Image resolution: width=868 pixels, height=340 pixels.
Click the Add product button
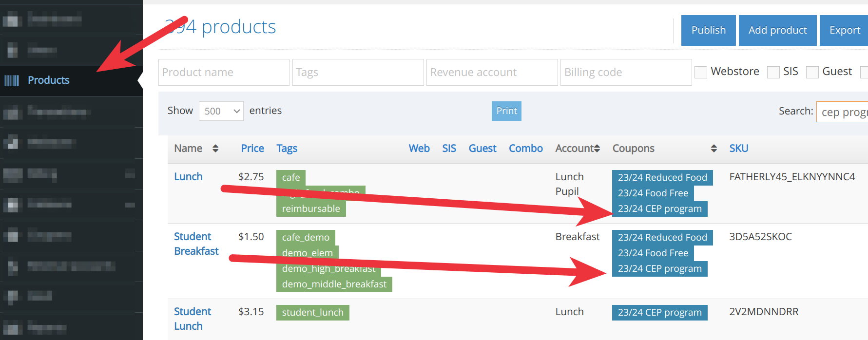[777, 30]
